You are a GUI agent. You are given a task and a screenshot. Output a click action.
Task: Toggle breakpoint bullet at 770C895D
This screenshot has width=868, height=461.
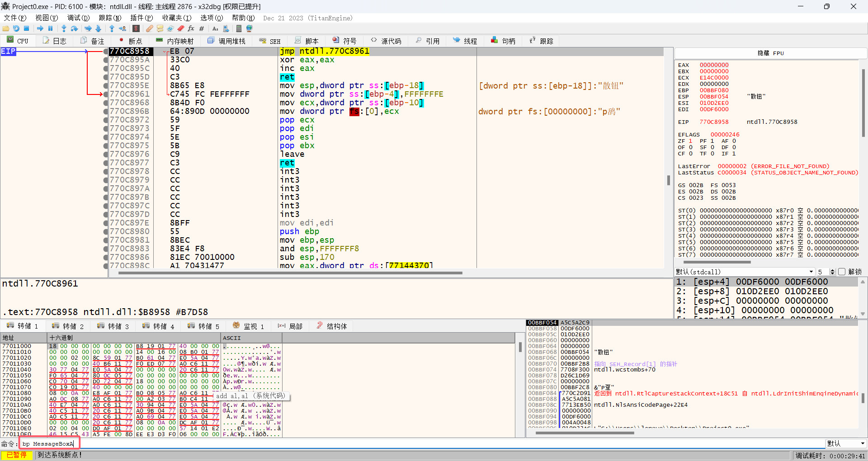(106, 77)
